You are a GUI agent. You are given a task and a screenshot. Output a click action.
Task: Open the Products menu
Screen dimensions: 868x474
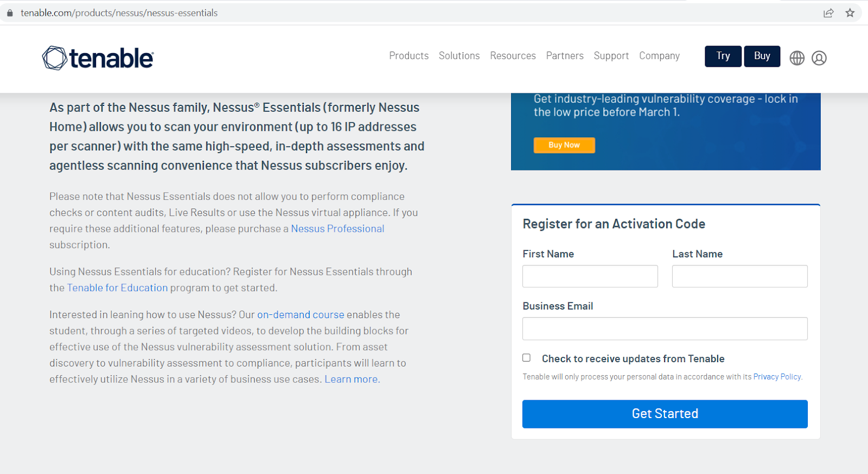[x=409, y=56]
